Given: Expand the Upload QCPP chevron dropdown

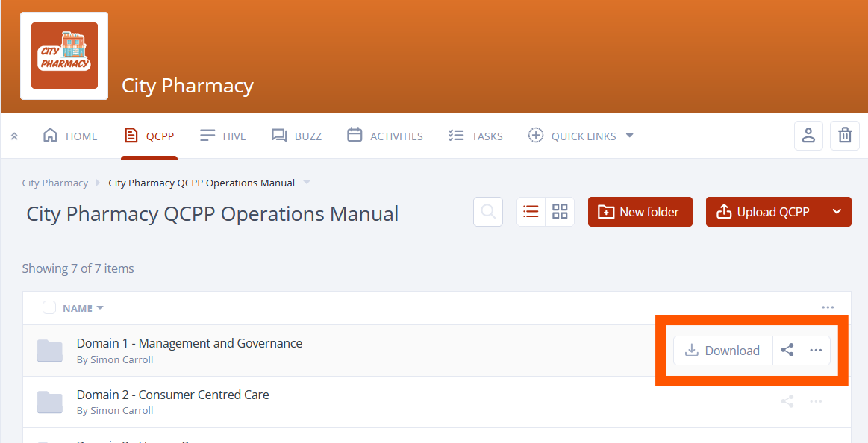Looking at the screenshot, I should coord(837,212).
